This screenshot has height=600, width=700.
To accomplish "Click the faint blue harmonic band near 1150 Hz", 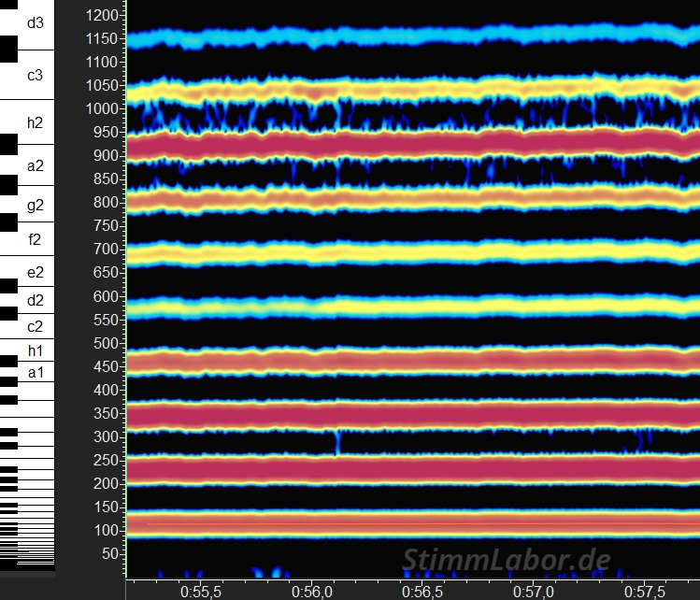I will click(411, 37).
